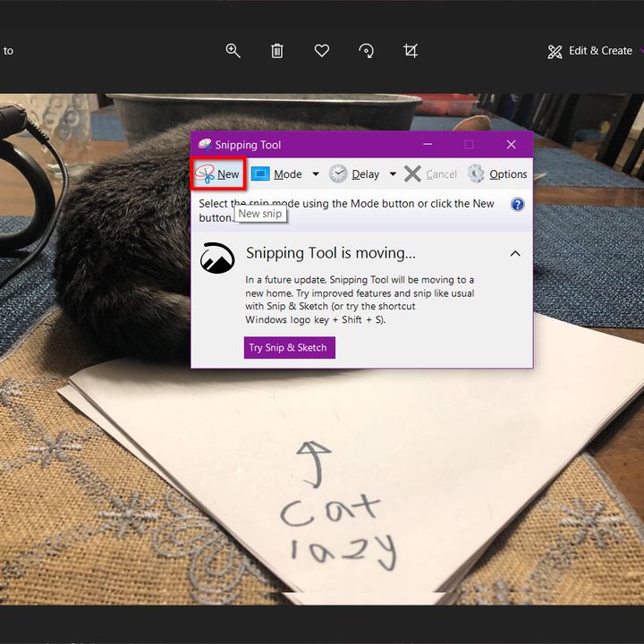This screenshot has width=644, height=644.
Task: Collapse the Snipping Tool is moving notice
Action: point(515,254)
